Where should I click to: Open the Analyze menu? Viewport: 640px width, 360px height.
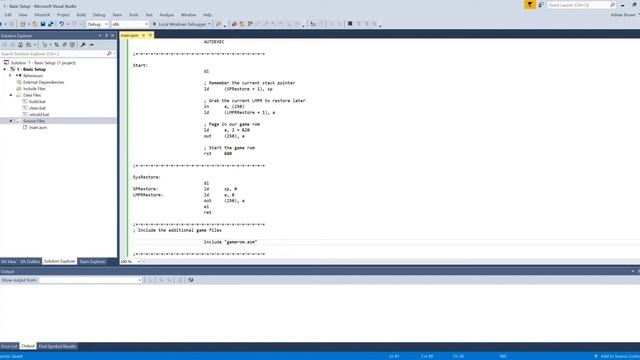(167, 15)
